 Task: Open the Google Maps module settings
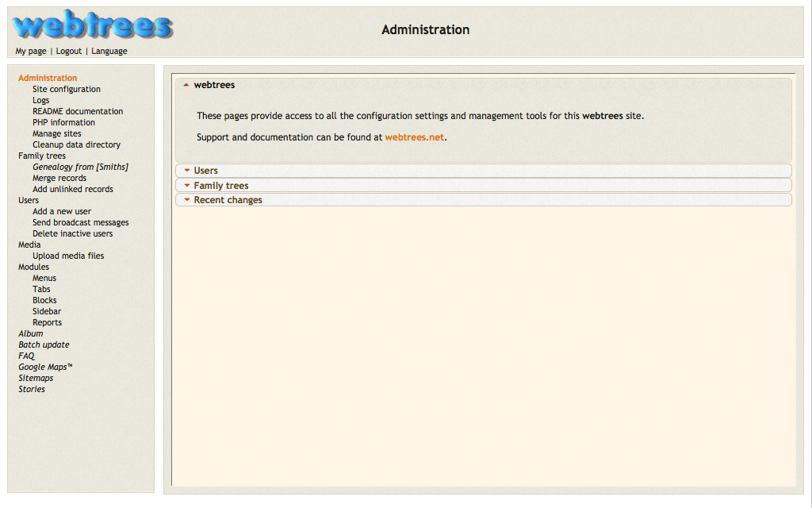click(x=45, y=367)
